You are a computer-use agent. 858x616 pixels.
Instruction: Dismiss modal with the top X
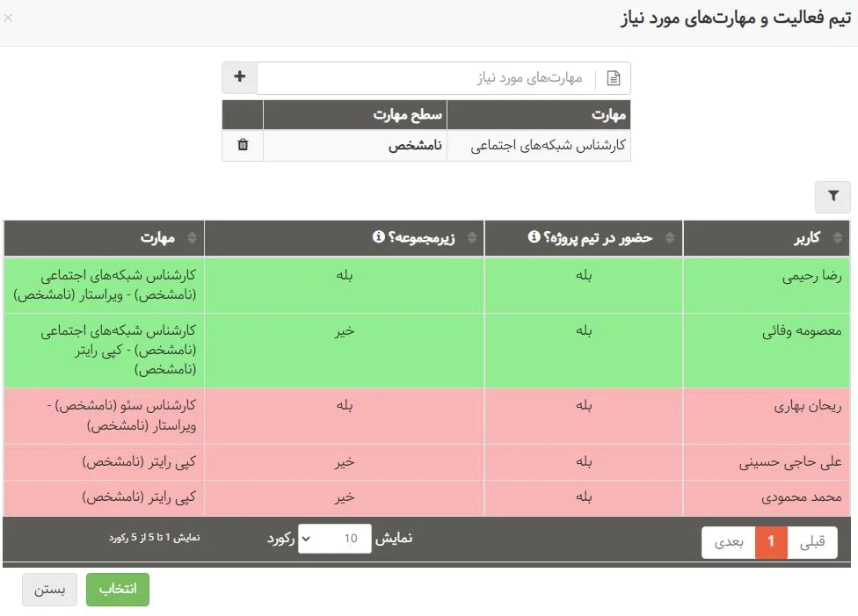[x=9, y=18]
